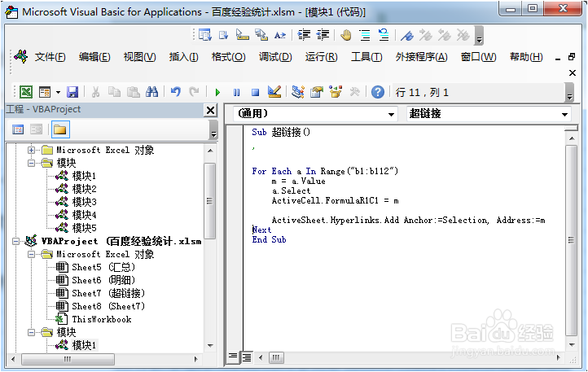Switch to Excel with the green Excel icon
The width and height of the screenshot is (588, 372).
[x=26, y=92]
